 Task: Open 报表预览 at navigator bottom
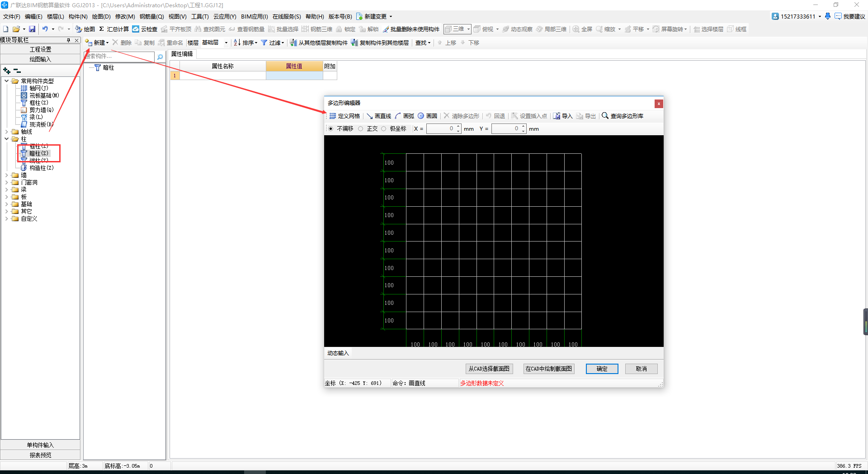coord(40,455)
